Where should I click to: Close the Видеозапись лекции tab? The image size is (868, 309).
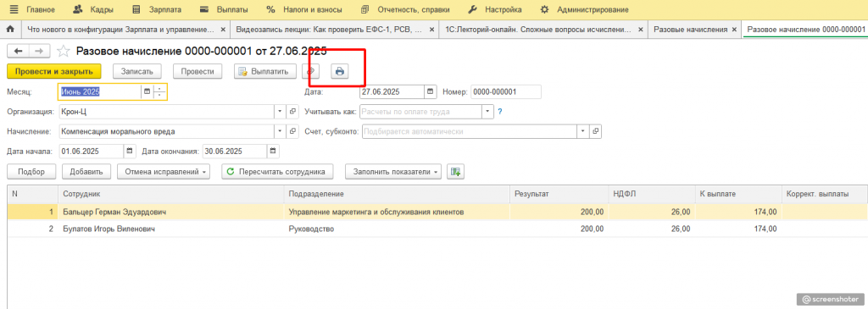(x=431, y=30)
